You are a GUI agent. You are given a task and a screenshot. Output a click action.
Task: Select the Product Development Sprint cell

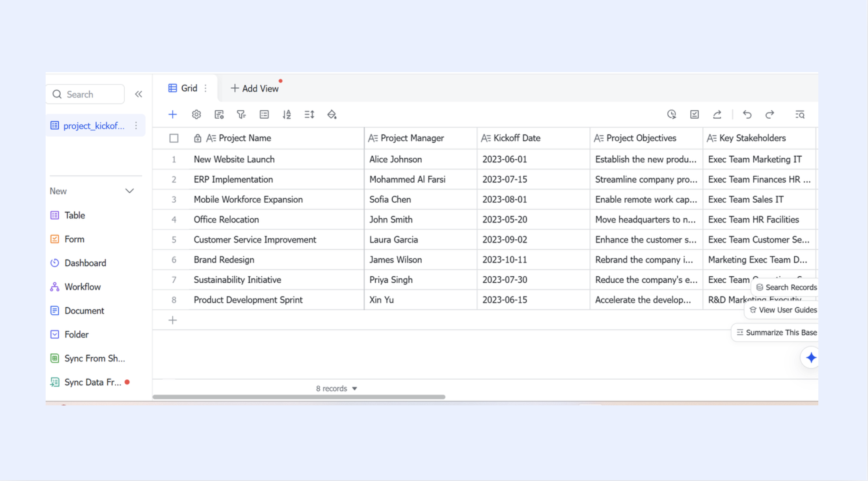pyautogui.click(x=276, y=300)
